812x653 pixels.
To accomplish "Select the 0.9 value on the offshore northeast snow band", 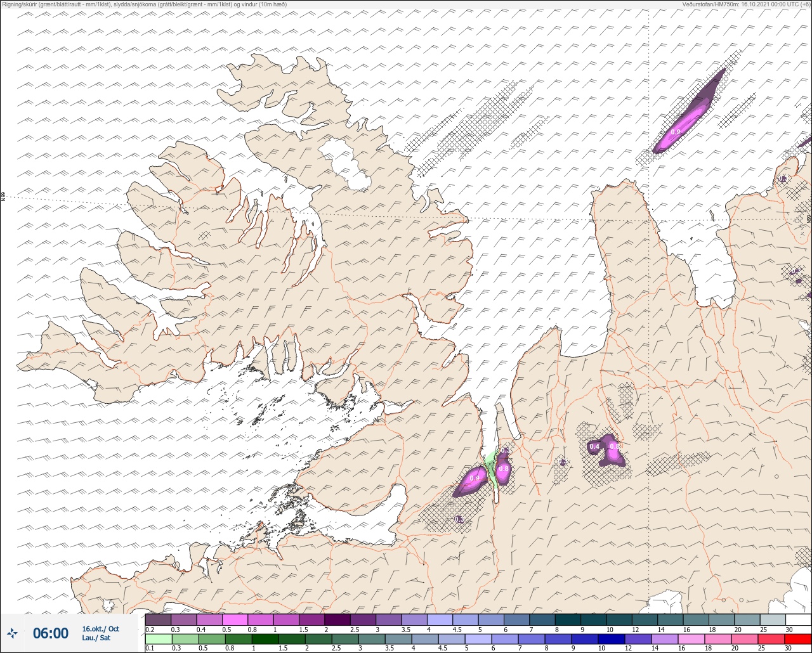I will click(676, 132).
